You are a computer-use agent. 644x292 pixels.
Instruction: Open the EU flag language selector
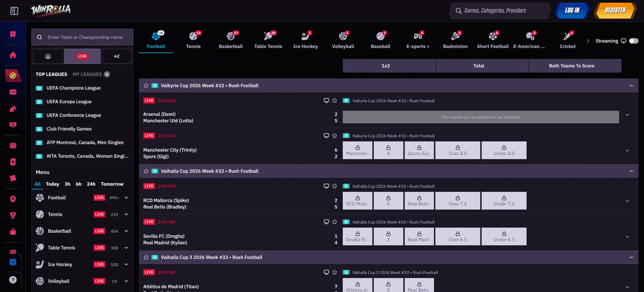13,262
